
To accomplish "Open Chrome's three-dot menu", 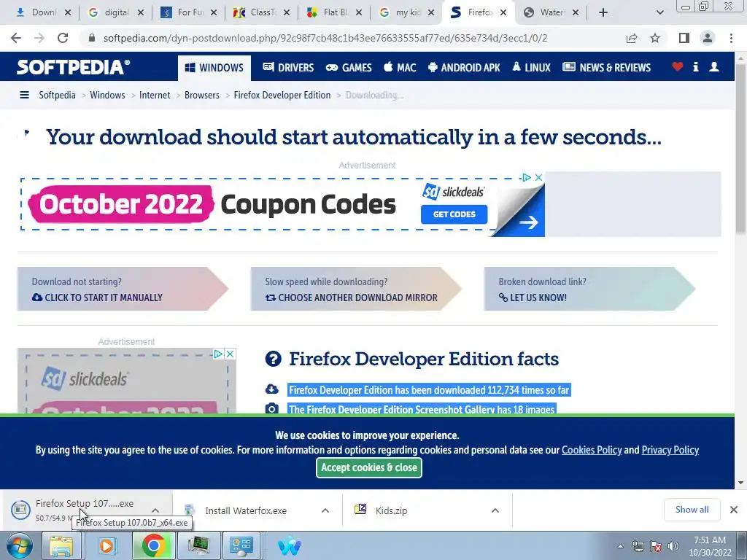I will pos(731,38).
